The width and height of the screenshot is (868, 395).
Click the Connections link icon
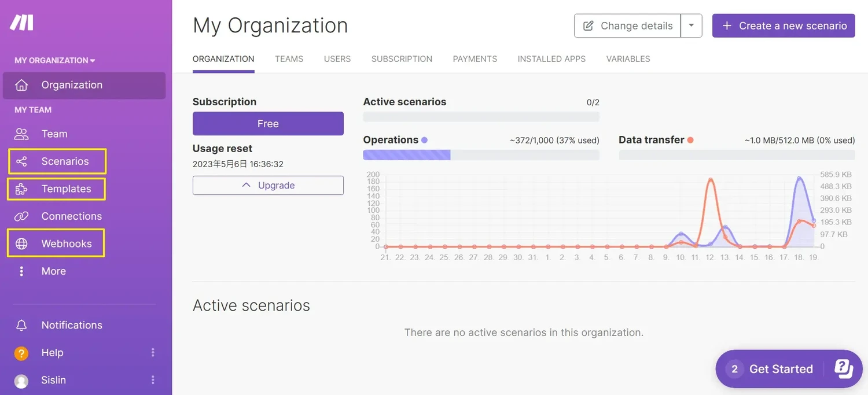pyautogui.click(x=21, y=216)
